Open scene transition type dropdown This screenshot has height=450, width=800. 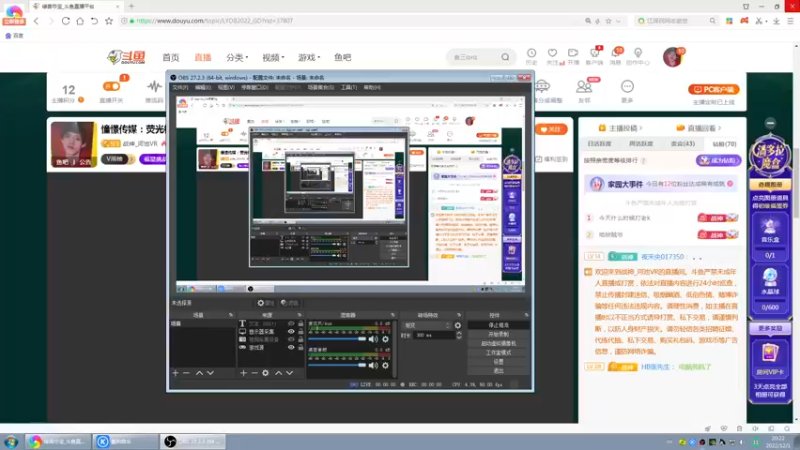pos(427,325)
